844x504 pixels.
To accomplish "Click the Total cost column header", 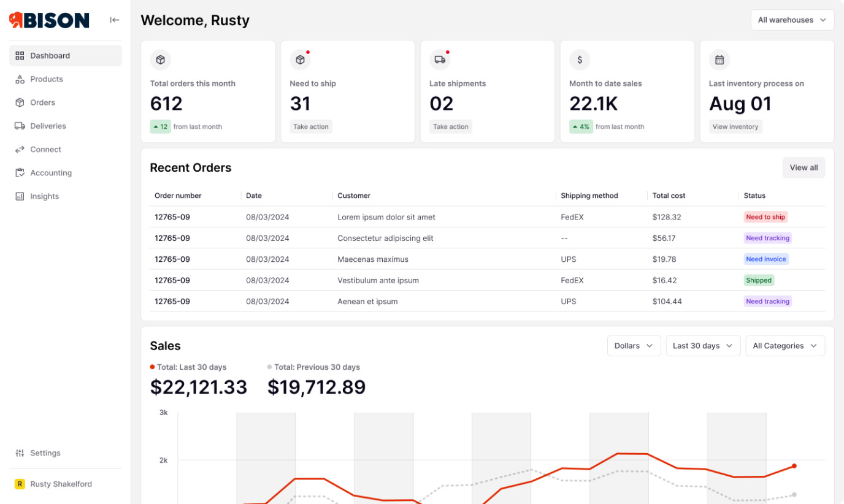I will 669,196.
